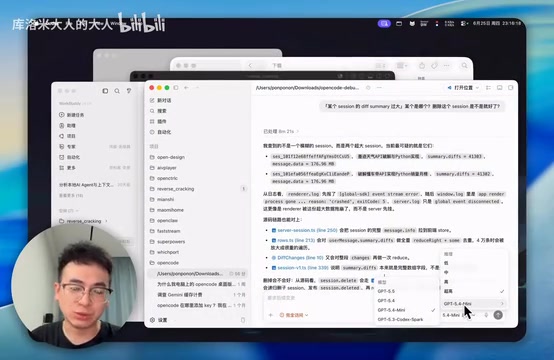Image resolution: width=554 pixels, height=360 pixels.
Task: Open the 5.4-Mini model dropdown in composer
Action: (459, 315)
